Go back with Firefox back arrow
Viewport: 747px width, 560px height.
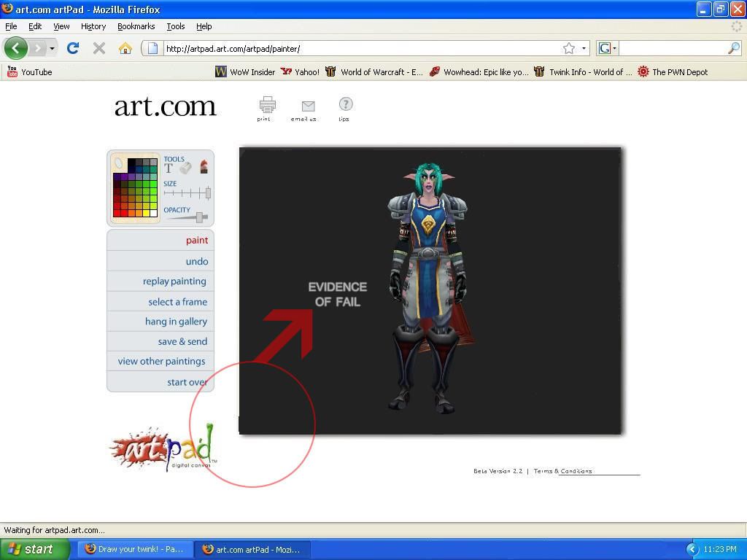[x=16, y=48]
